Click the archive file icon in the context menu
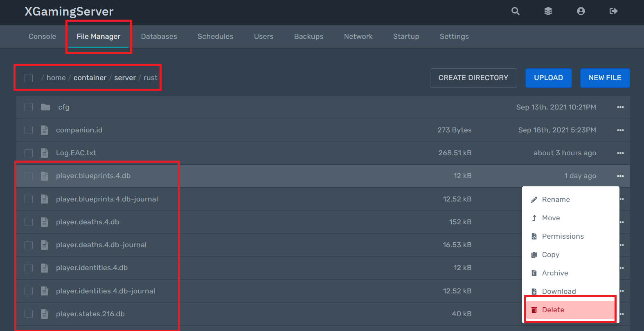644x331 pixels. (534, 273)
